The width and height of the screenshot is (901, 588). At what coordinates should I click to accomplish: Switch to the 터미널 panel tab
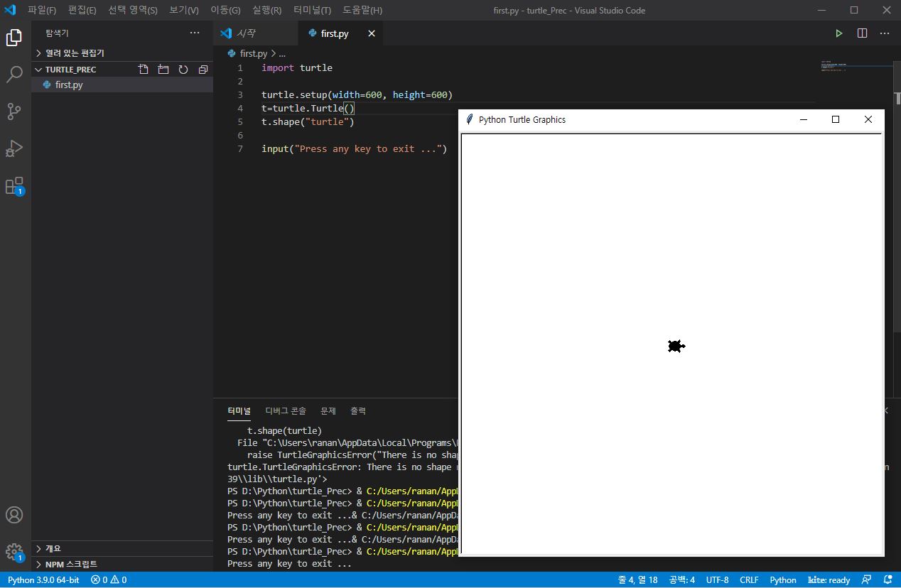click(239, 411)
